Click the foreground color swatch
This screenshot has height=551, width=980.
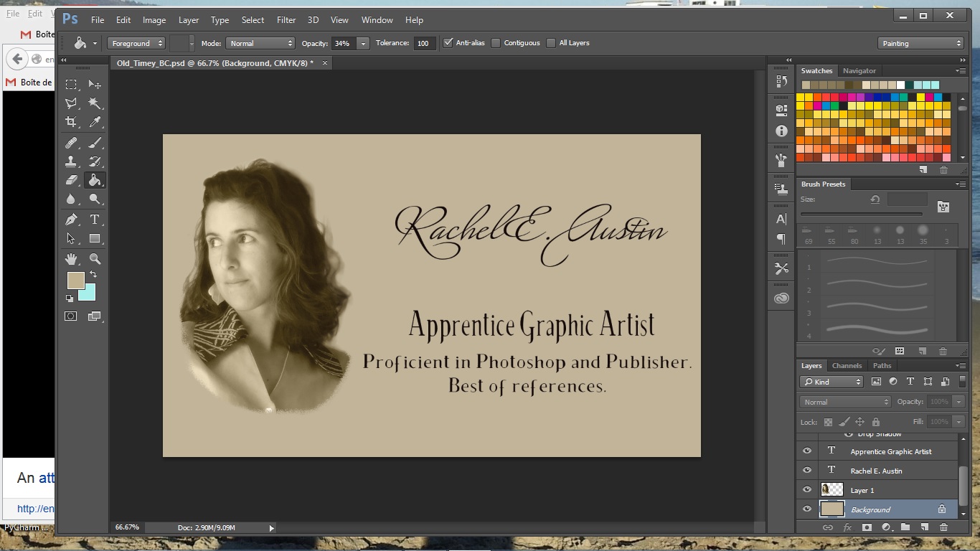click(x=75, y=280)
